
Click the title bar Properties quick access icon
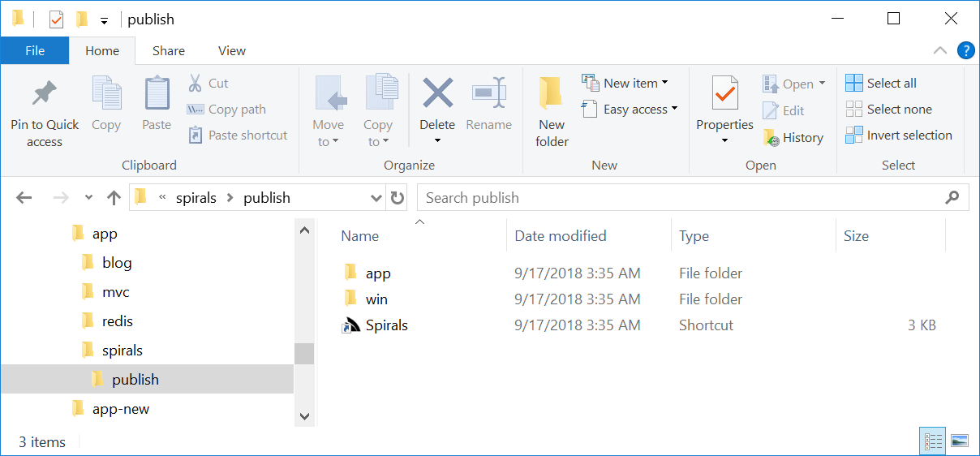click(56, 19)
